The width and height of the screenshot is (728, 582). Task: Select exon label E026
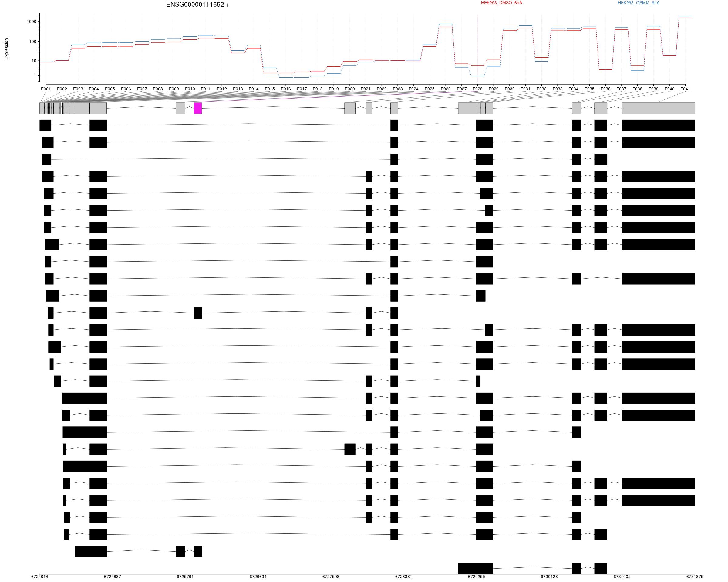[x=446, y=89]
